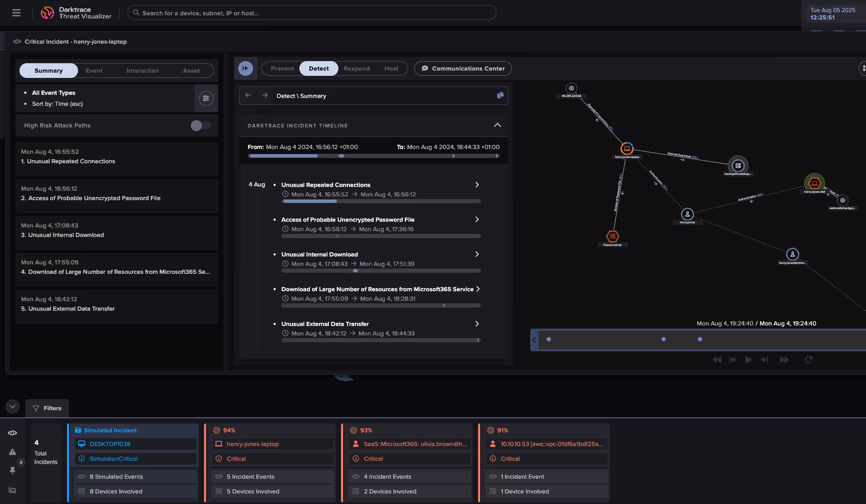Open the Filters button
Viewport: 866px width, 504px height.
click(47, 408)
